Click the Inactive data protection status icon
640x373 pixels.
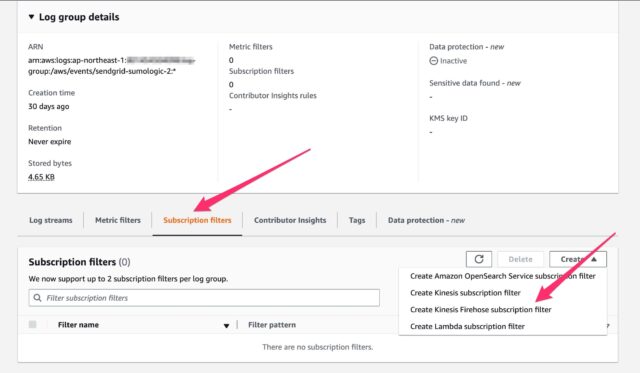tap(433, 61)
